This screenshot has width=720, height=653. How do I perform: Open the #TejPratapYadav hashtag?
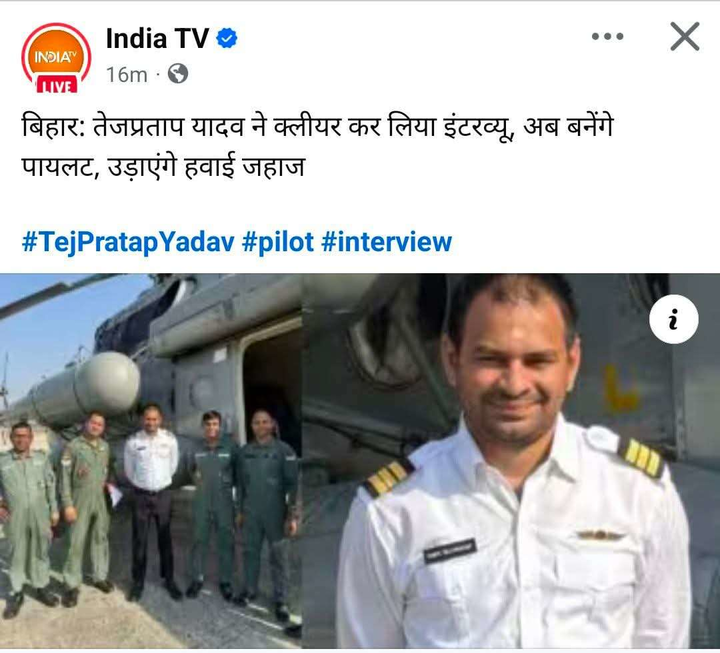click(x=128, y=242)
